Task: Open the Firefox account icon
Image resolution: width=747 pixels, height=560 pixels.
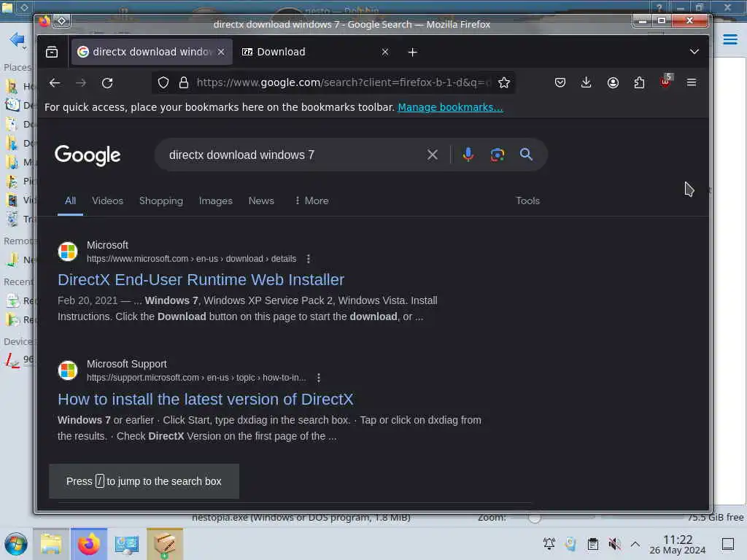Action: 613,83
